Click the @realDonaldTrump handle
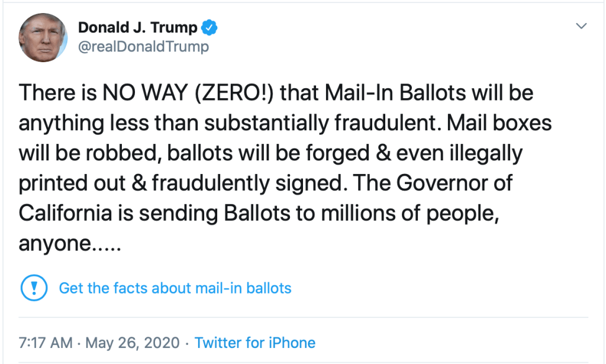 [143, 46]
